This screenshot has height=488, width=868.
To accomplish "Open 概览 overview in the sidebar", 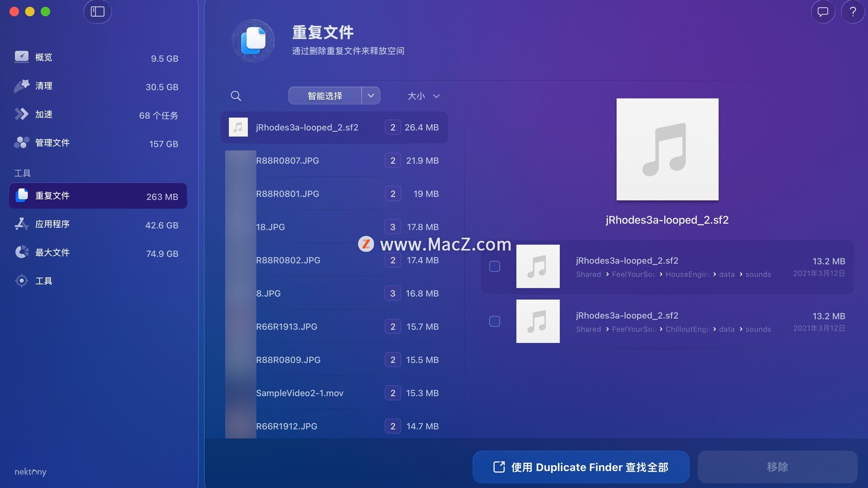I will 44,57.
